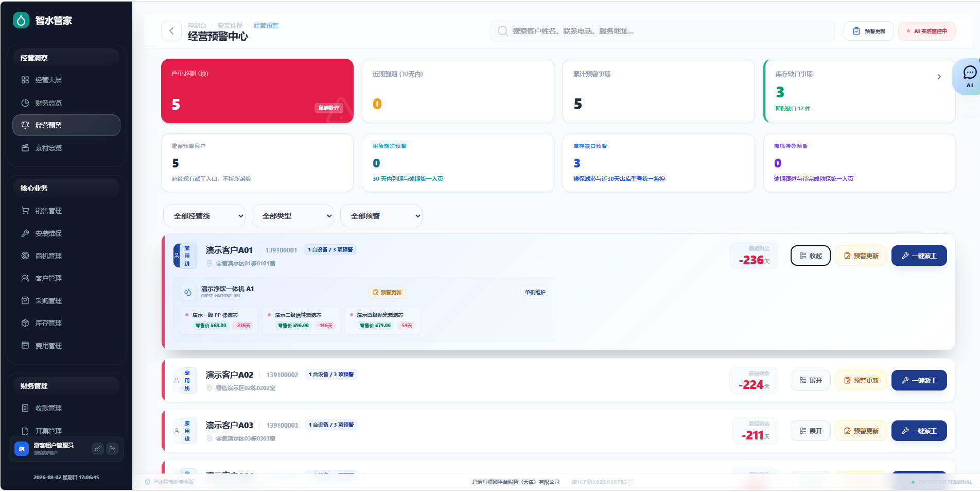Open the 维保预警客户 card
This screenshot has width=980, height=492.
(x=257, y=163)
